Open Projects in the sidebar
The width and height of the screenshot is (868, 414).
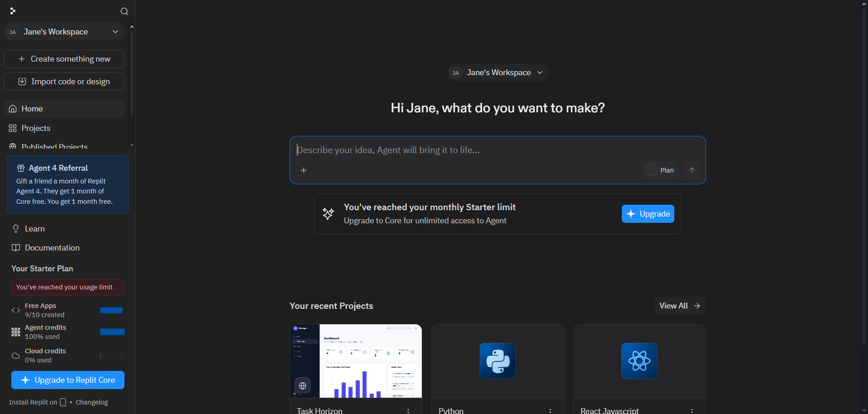click(x=64, y=128)
